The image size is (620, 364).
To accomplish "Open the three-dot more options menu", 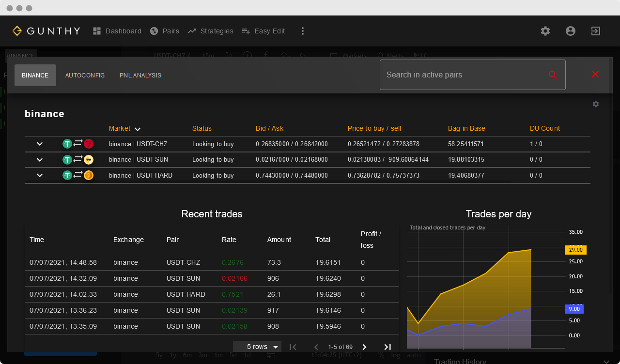I will [x=303, y=31].
